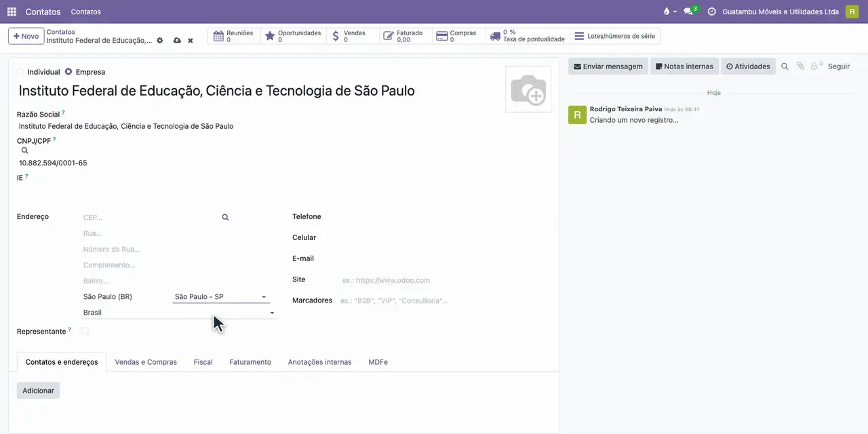Click the message text Criando um novo registro...
This screenshot has height=434, width=868.
[x=634, y=120]
